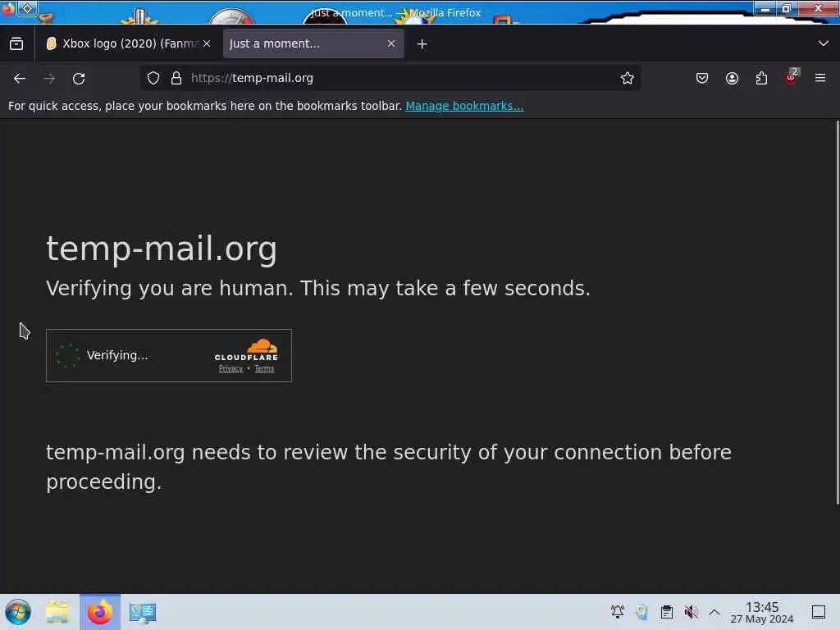Open the Save to Pocket button

click(702, 78)
